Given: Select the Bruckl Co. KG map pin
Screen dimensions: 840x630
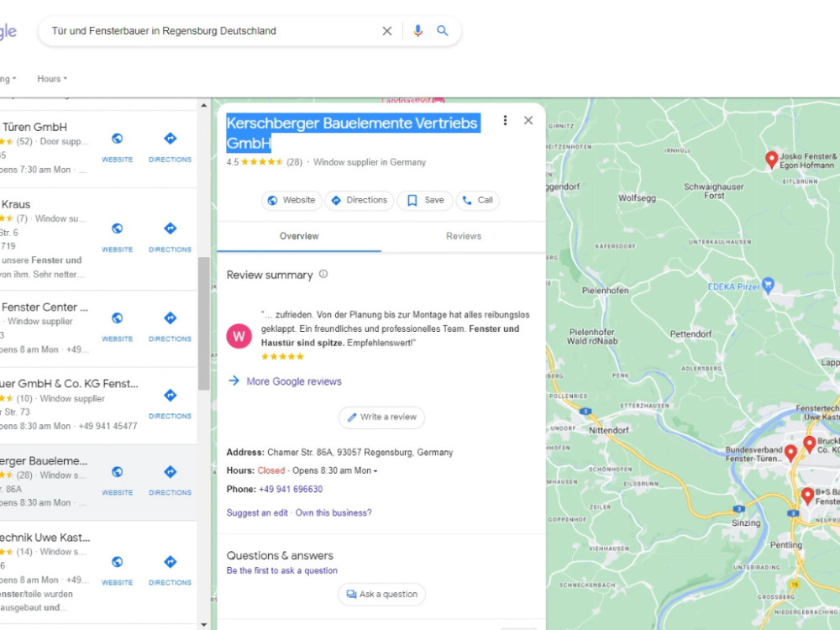Looking at the screenshot, I should tap(810, 444).
